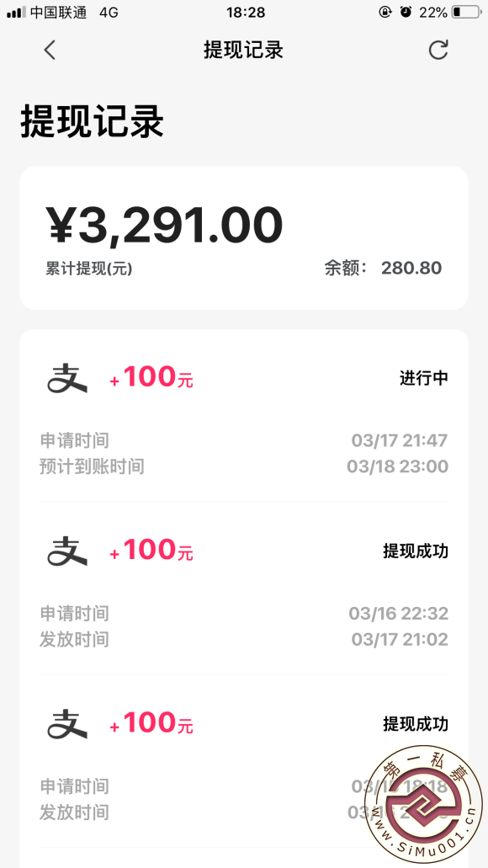The height and width of the screenshot is (868, 488).
Task: Tap the 申请时间 03/17 21:47 row
Action: coord(244,440)
